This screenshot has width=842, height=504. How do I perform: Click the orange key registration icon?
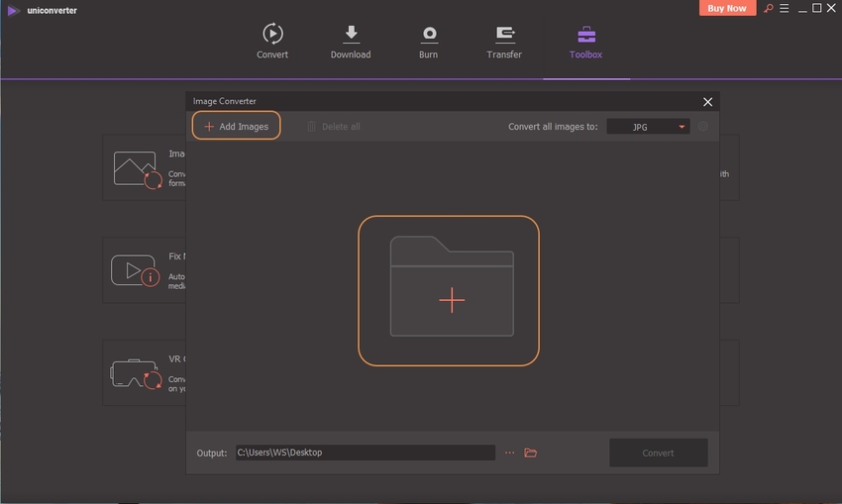[768, 8]
